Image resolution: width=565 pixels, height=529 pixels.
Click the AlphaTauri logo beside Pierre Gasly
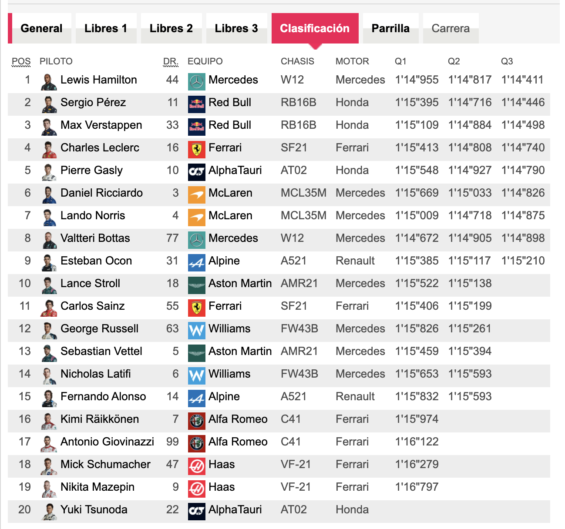pyautogui.click(x=196, y=172)
